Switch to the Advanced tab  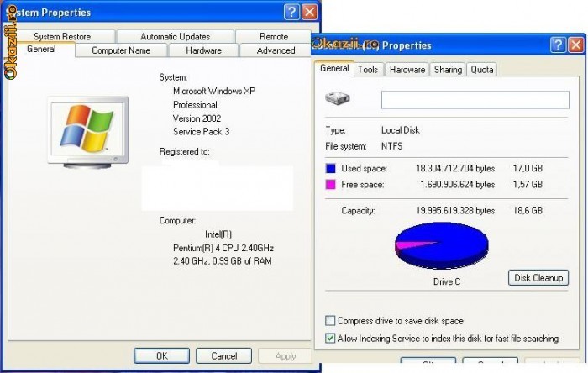pyautogui.click(x=276, y=50)
